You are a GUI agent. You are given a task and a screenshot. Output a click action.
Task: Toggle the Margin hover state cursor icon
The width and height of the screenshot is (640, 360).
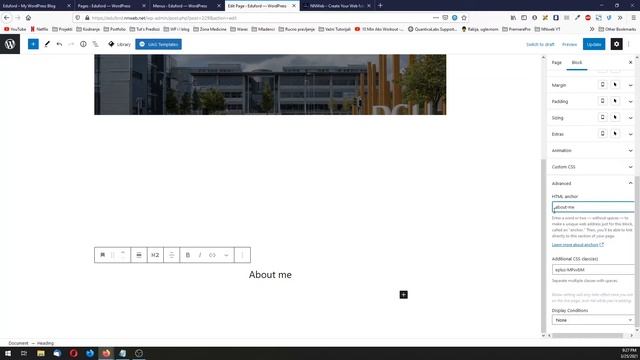pyautogui.click(x=615, y=85)
